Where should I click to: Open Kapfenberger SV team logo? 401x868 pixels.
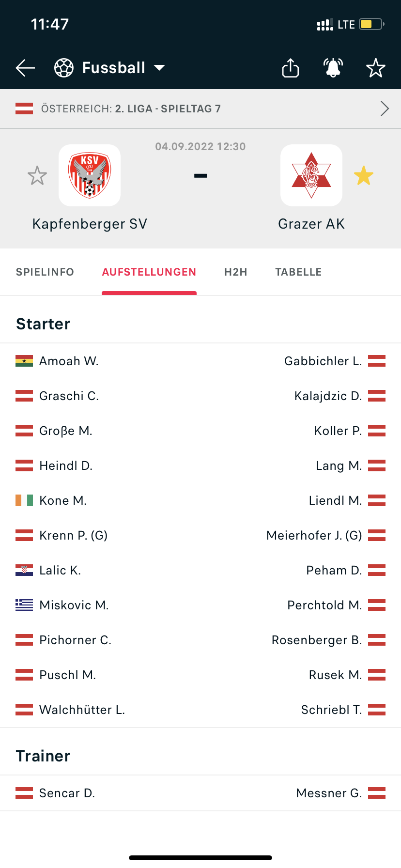click(90, 175)
